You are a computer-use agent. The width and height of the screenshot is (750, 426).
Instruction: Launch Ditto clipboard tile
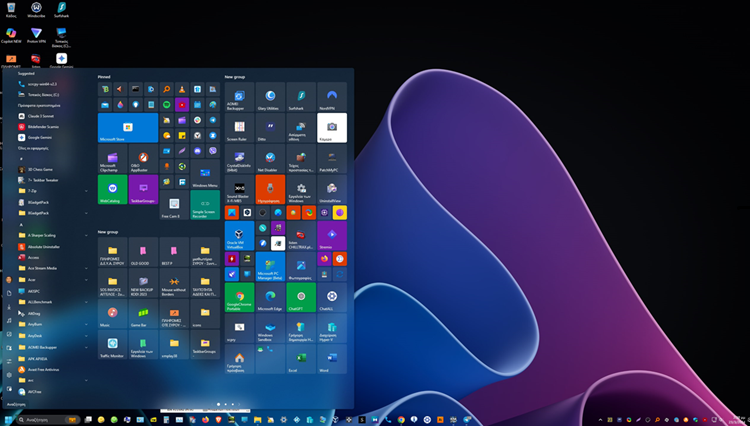[x=270, y=128]
